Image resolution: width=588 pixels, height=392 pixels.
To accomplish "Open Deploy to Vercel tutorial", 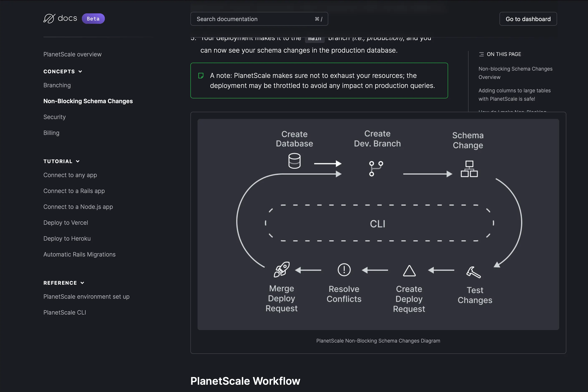I will point(66,223).
